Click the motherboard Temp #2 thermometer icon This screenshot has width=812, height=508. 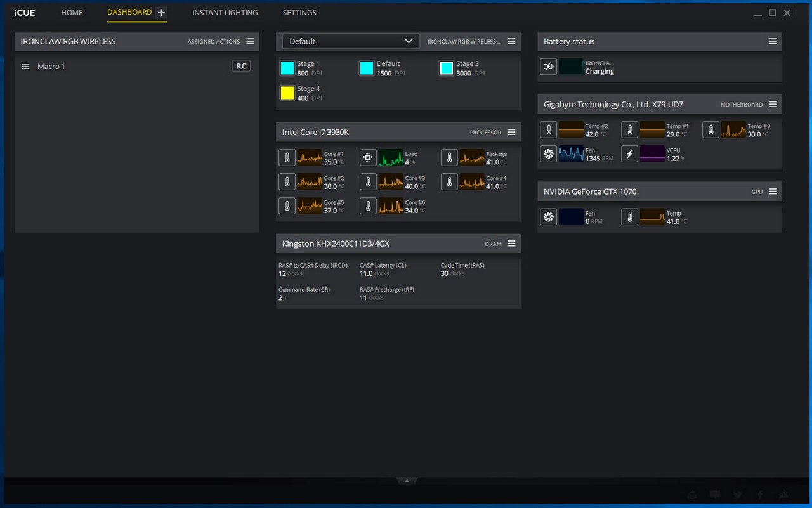coord(548,130)
